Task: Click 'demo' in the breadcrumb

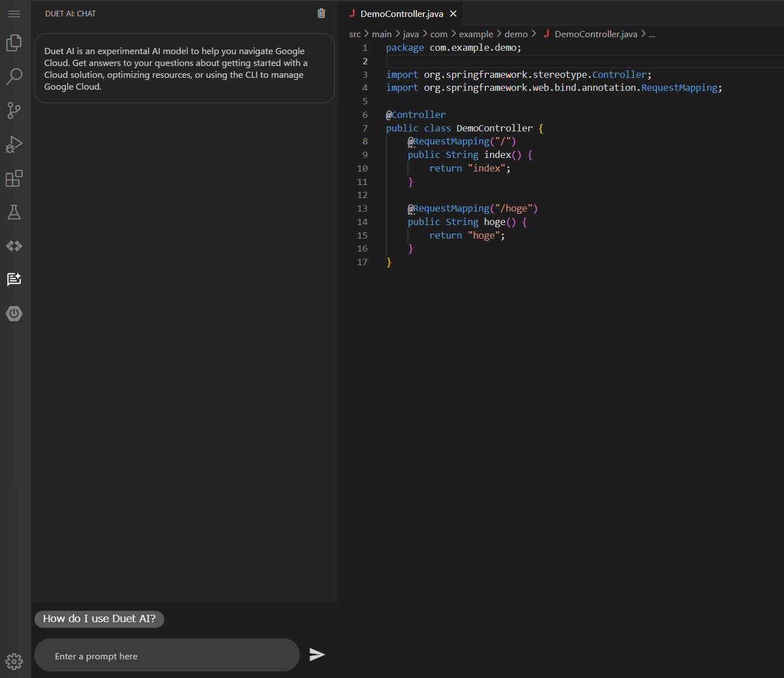Action: [516, 34]
